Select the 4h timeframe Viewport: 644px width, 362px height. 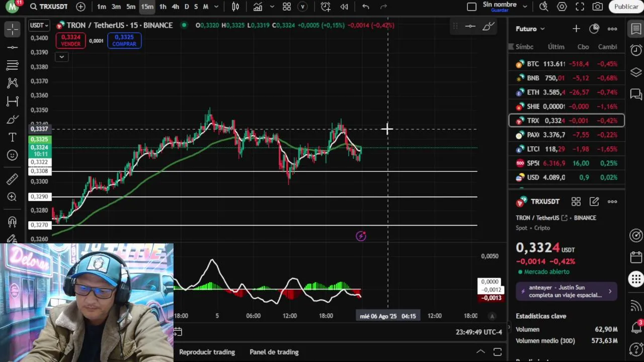(175, 7)
